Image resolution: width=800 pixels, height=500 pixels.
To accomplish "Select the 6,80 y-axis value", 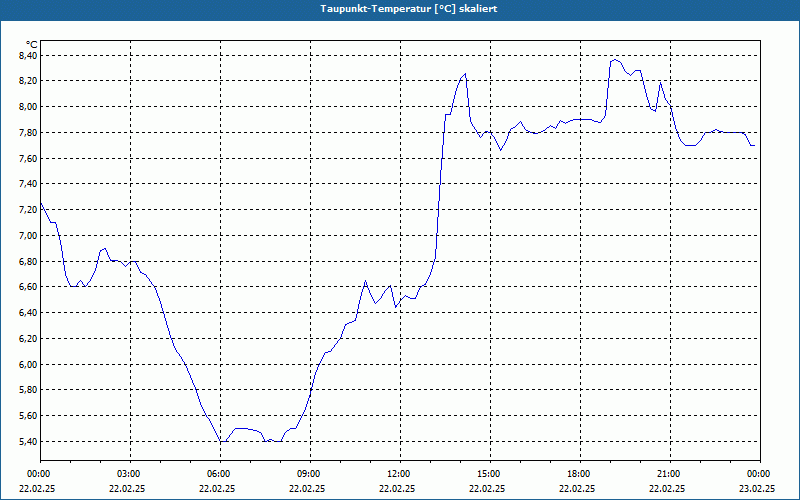I will (28, 261).
